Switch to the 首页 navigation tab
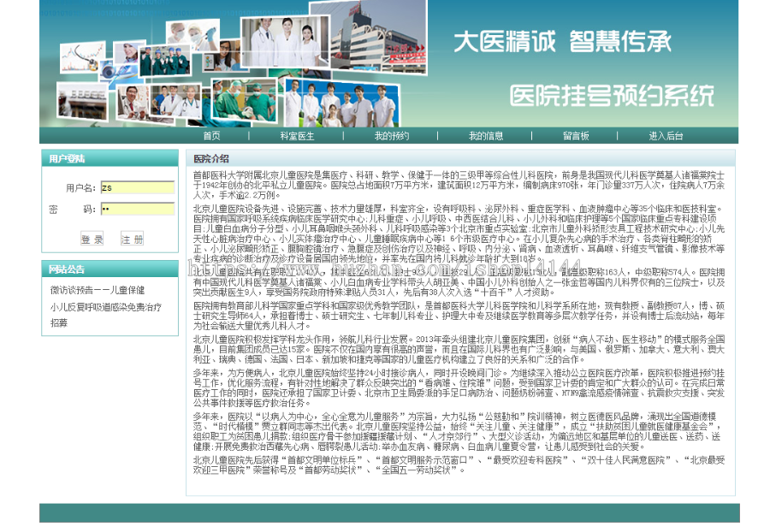 point(210,134)
